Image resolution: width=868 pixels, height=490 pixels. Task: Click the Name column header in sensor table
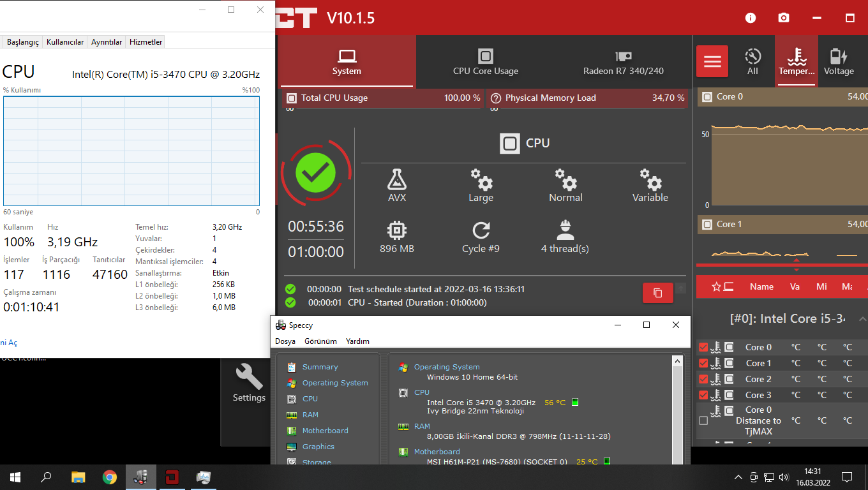pos(761,287)
